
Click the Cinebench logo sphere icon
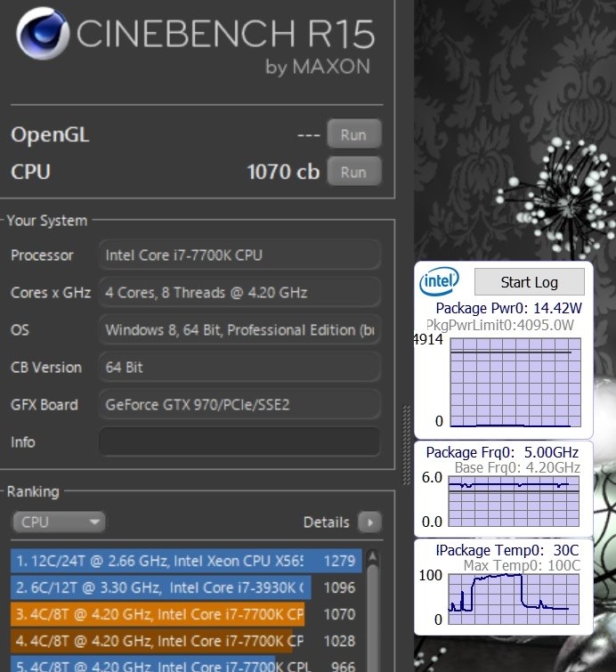[42, 34]
